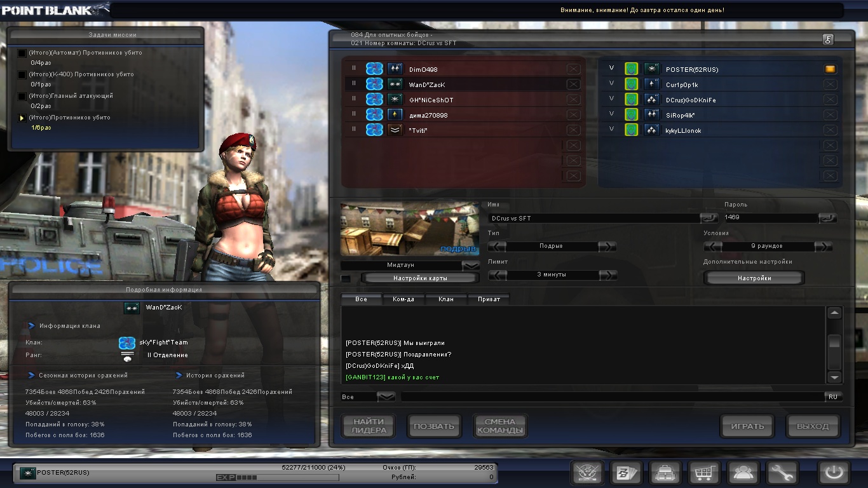Click rank badge of дима270898
Screen dimensions: 868x488
click(x=395, y=114)
